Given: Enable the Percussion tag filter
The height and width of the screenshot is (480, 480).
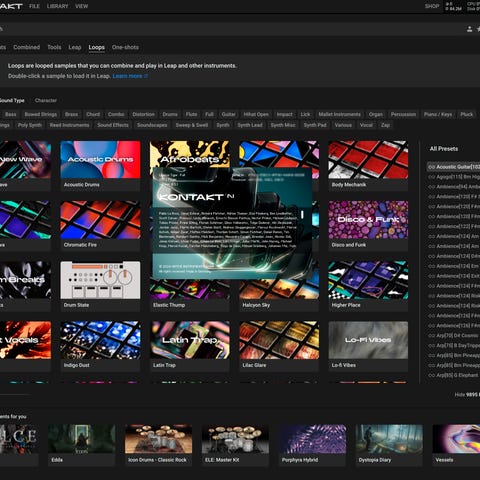Looking at the screenshot, I should [x=403, y=114].
